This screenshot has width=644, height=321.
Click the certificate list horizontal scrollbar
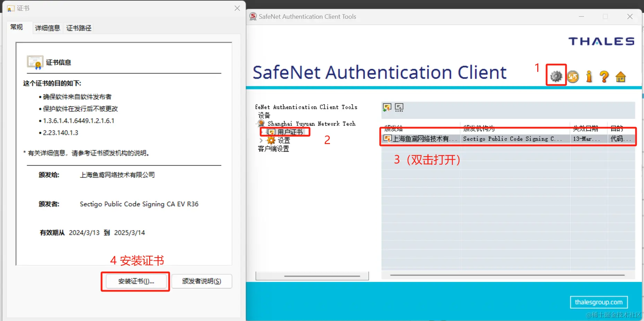[x=508, y=275]
